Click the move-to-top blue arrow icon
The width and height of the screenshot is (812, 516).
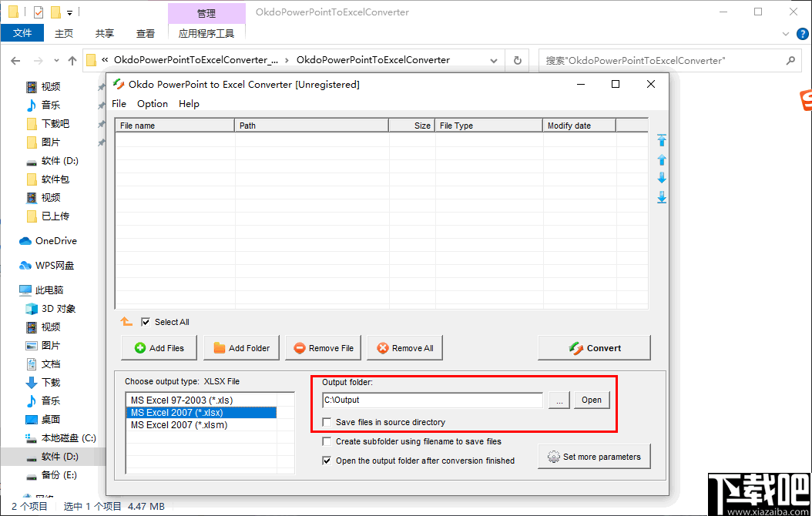point(661,139)
